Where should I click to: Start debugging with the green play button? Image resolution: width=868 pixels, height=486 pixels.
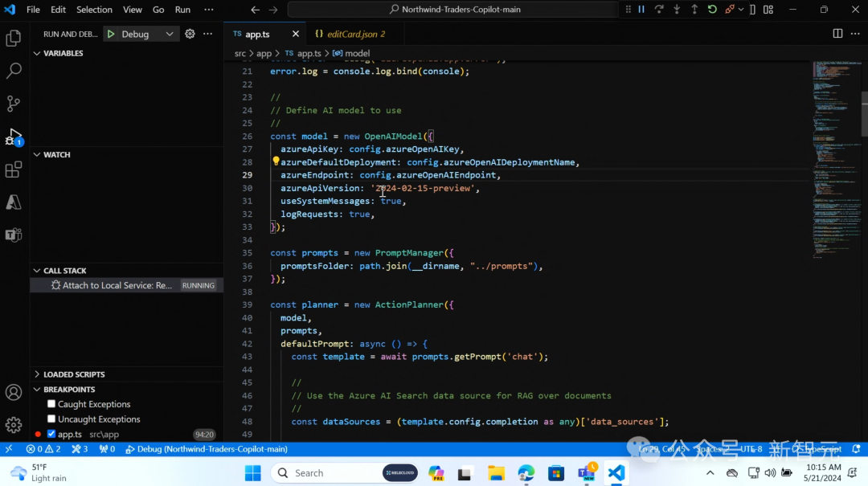click(112, 34)
